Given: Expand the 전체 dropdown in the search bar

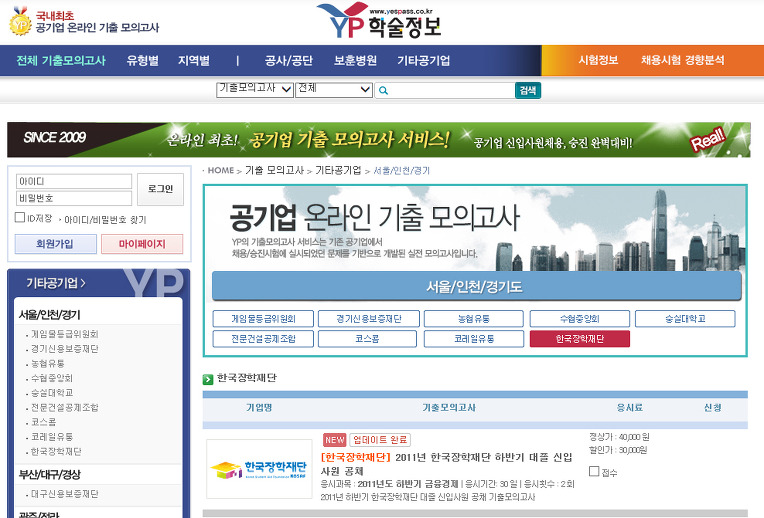Looking at the screenshot, I should (x=333, y=89).
